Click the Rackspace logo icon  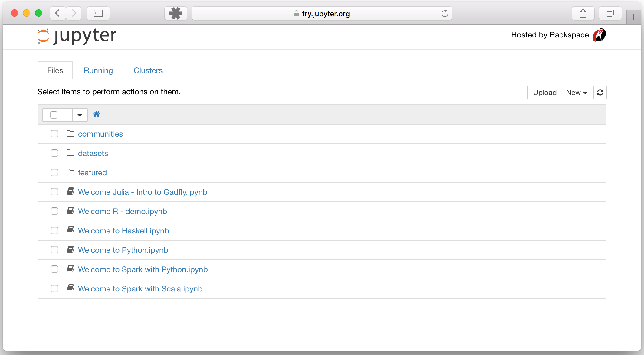click(x=599, y=35)
